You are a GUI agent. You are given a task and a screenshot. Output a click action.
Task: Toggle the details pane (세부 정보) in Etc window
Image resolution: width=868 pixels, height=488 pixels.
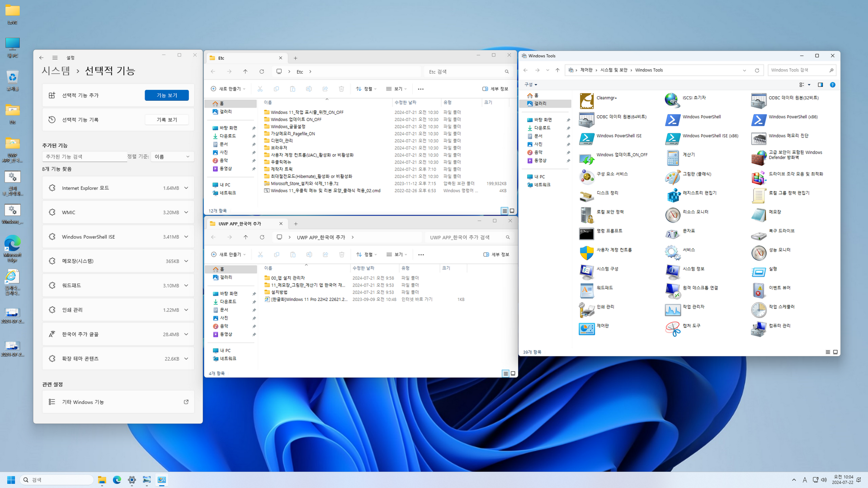pyautogui.click(x=495, y=89)
